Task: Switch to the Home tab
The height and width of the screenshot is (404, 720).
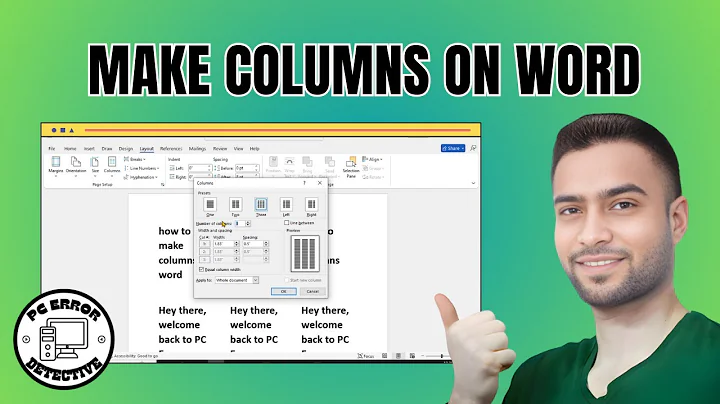Action: coord(70,149)
